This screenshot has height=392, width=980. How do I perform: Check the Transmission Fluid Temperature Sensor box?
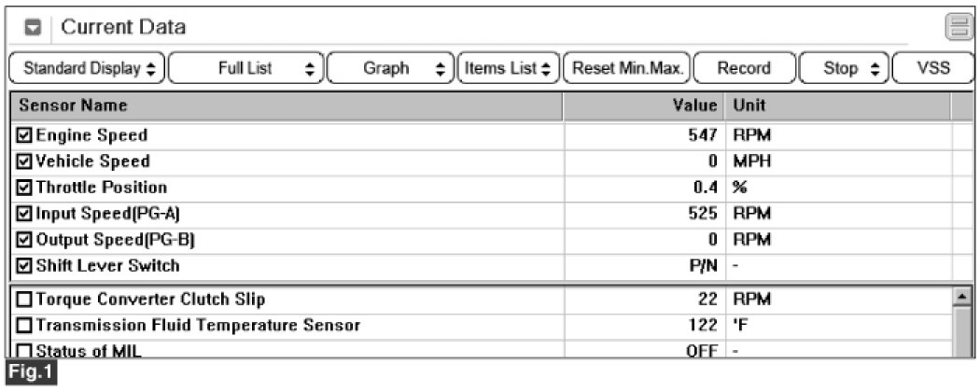pyautogui.click(x=23, y=326)
